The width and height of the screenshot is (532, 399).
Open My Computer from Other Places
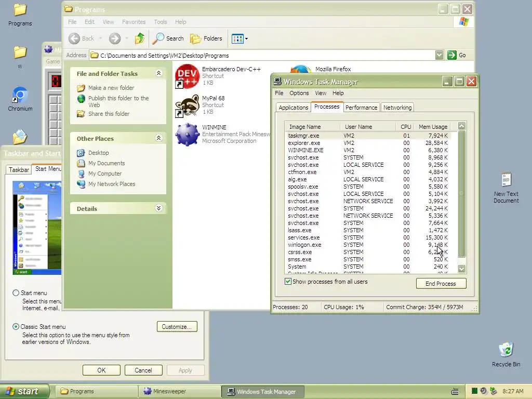[105, 174]
